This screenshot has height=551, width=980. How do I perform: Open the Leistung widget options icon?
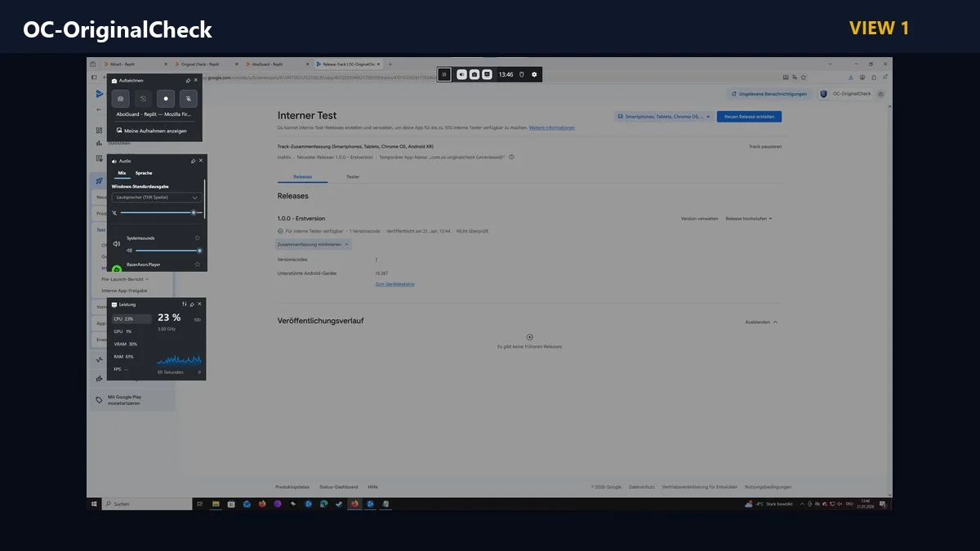coord(184,304)
